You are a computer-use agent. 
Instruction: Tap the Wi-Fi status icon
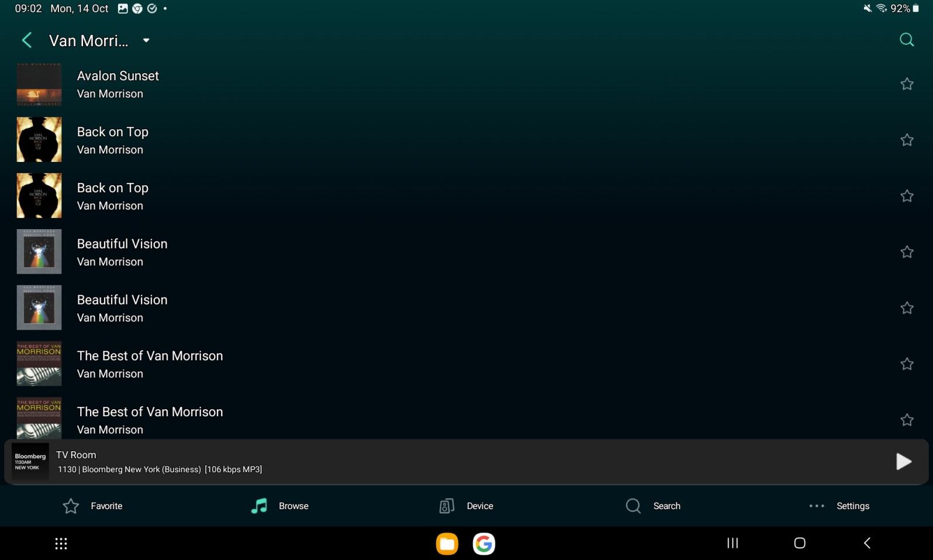(882, 8)
